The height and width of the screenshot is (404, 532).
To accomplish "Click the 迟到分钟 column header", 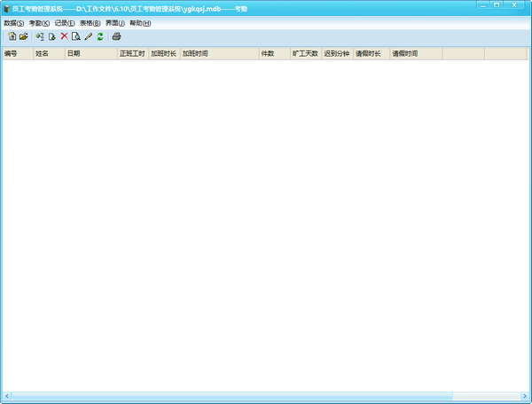I will (x=337, y=54).
